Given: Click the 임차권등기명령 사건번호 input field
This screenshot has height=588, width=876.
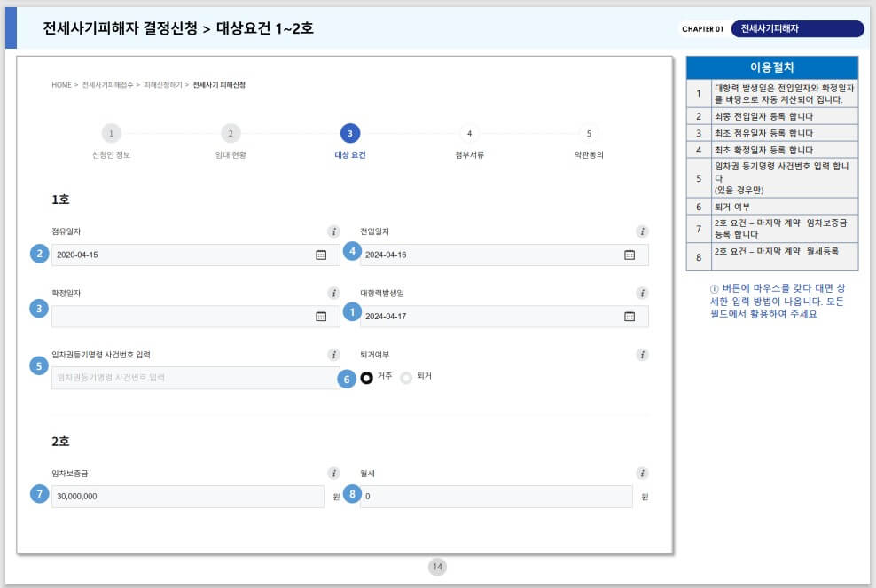Looking at the screenshot, I should coord(177,378).
